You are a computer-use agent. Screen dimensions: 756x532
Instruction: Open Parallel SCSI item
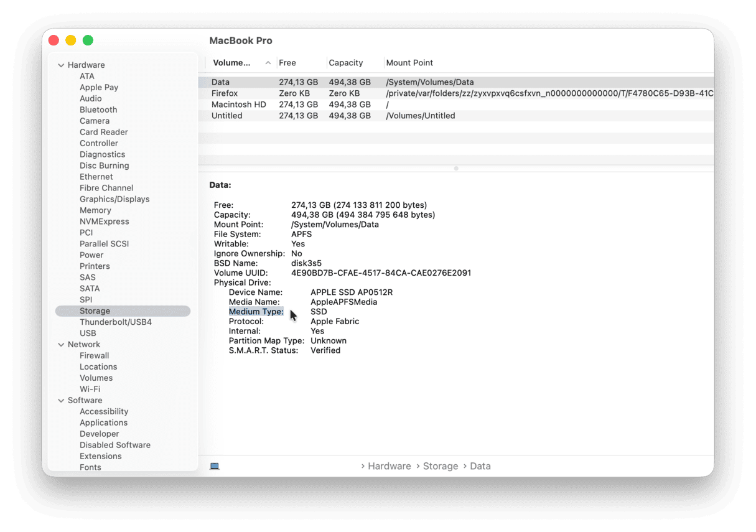coord(105,245)
